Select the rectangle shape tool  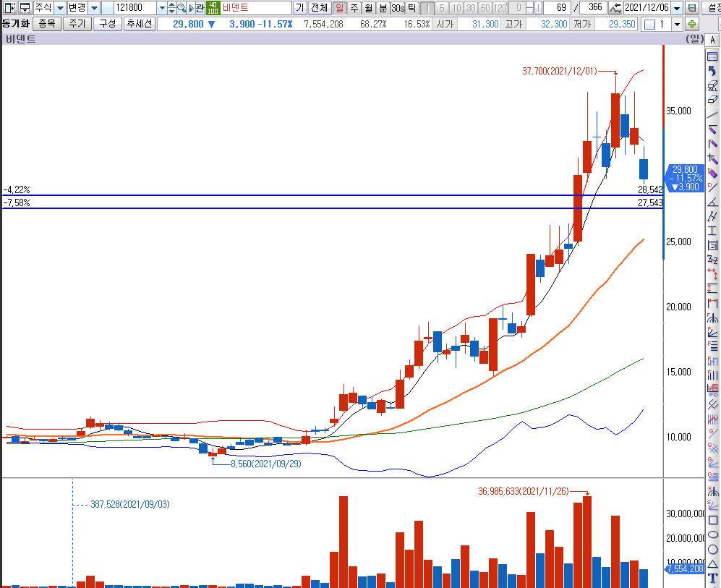click(713, 521)
